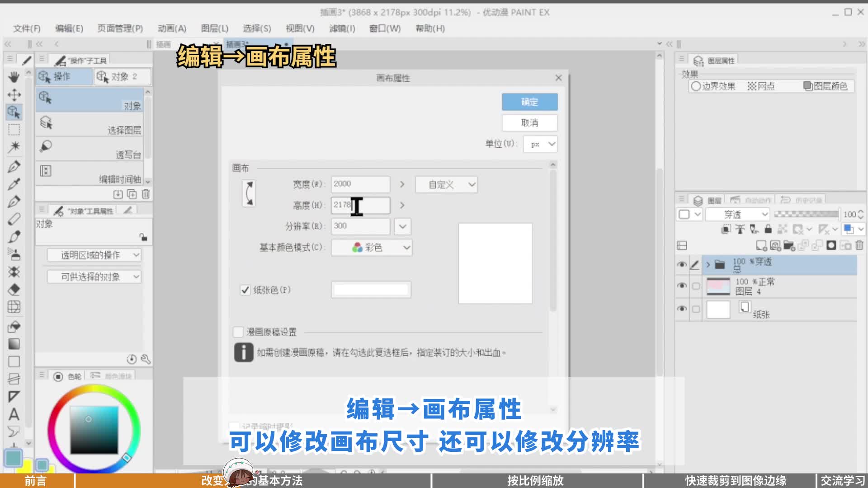The width and height of the screenshot is (868, 488).
Task: Click the canvas width input field
Action: [x=360, y=184]
